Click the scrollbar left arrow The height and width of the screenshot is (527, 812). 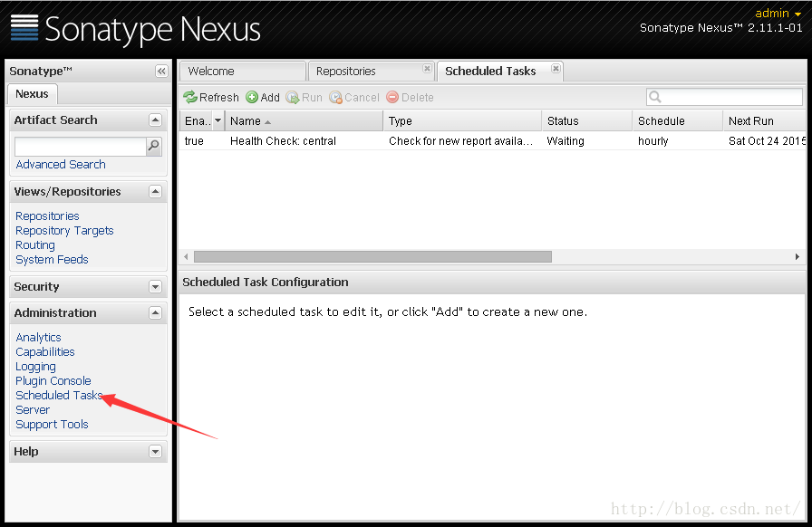point(187,257)
